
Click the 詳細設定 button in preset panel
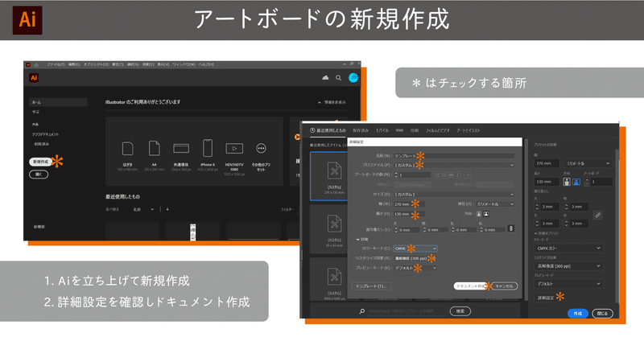pos(546,298)
